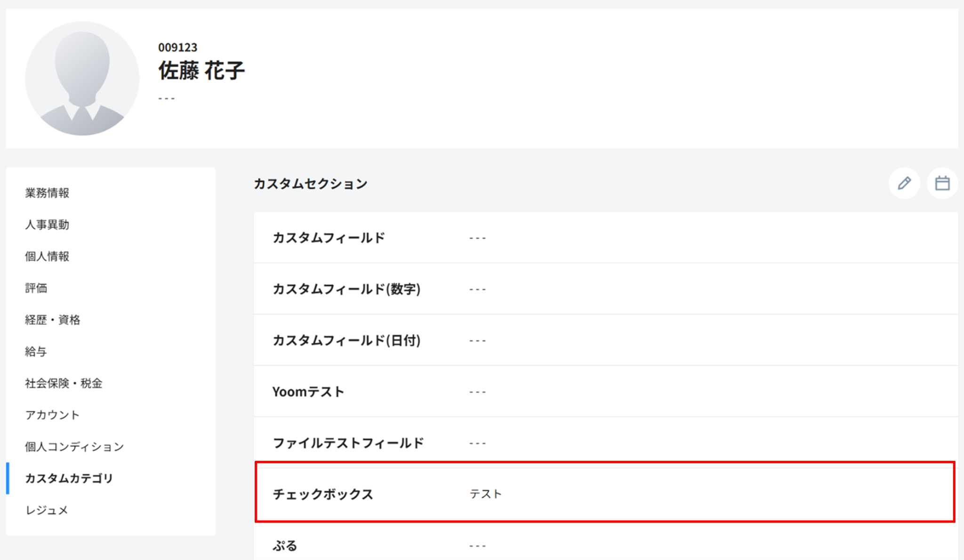Select 人事異動 sidebar item

[x=47, y=224]
